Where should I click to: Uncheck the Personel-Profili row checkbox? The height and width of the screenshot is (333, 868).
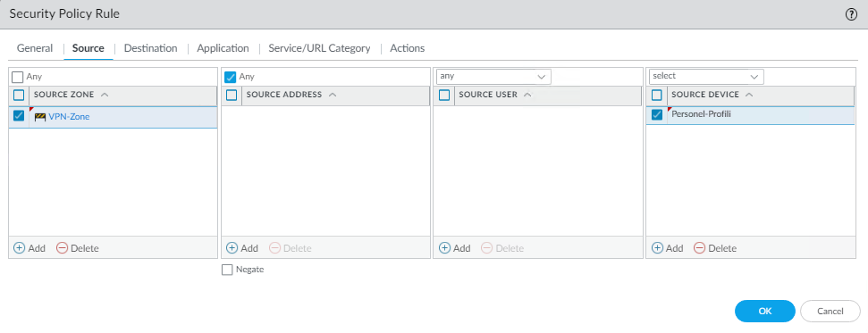pos(657,115)
